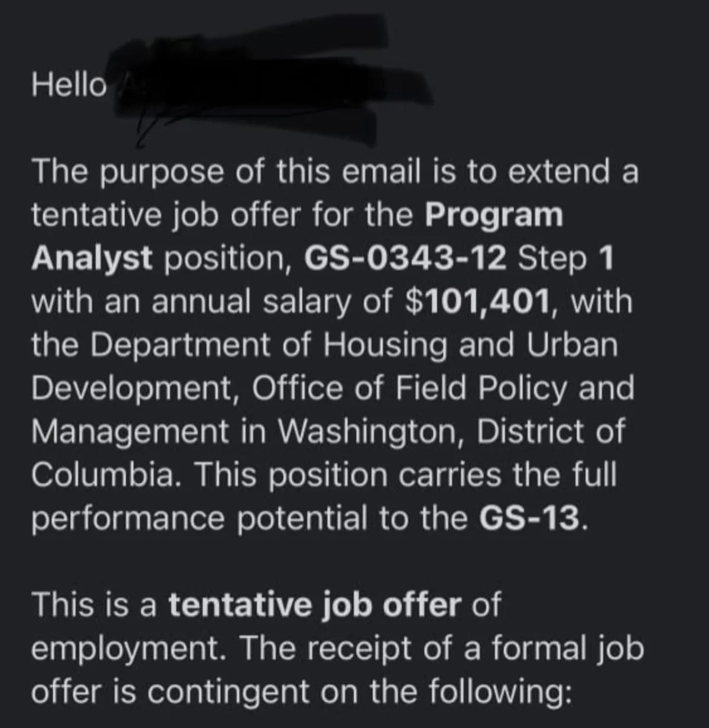
Task: Click the bold Step number "1"
Action: tap(607, 259)
